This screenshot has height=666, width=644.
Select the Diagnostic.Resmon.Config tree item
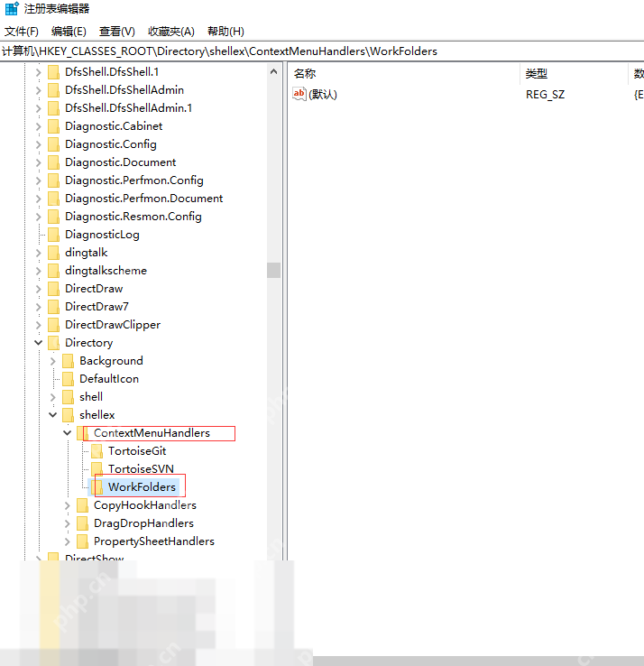click(x=133, y=217)
